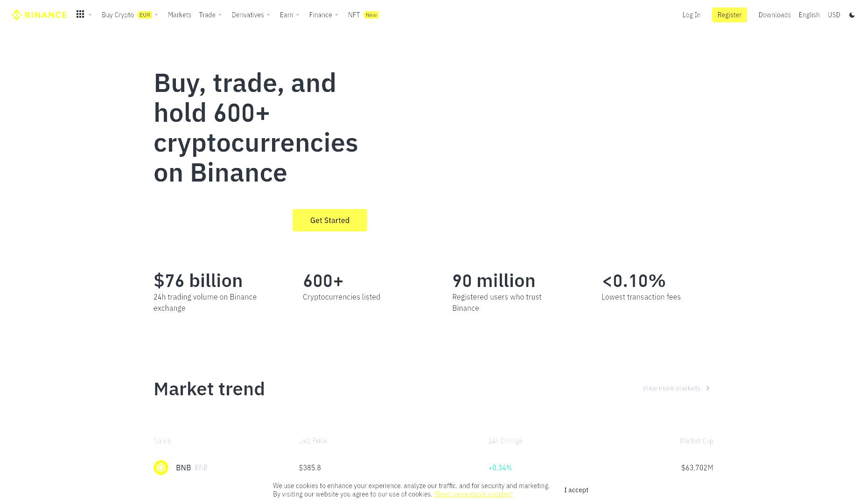This screenshot has height=504, width=867.
Task: Open Read more about cookies link
Action: [x=473, y=494]
